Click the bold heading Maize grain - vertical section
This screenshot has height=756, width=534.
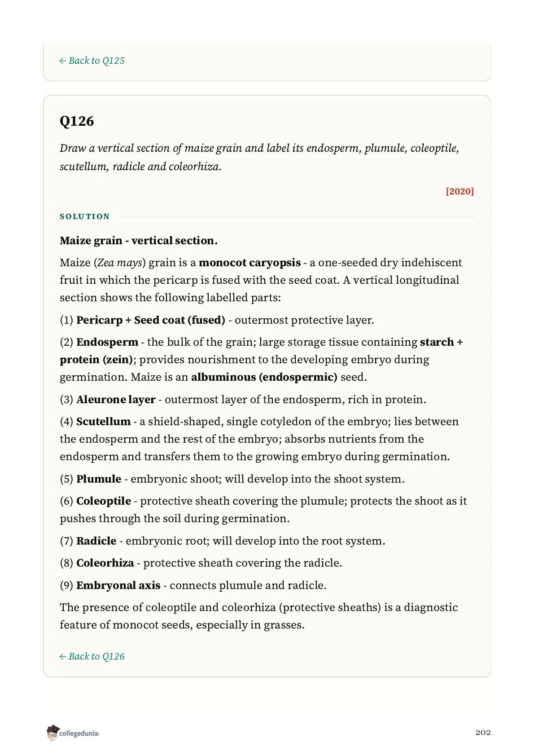[x=139, y=241]
